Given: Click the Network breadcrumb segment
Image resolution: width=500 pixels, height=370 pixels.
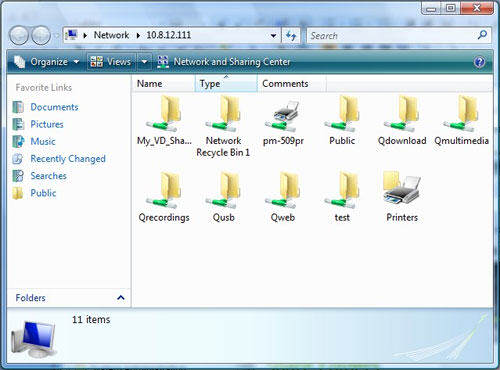Looking at the screenshot, I should [x=111, y=35].
